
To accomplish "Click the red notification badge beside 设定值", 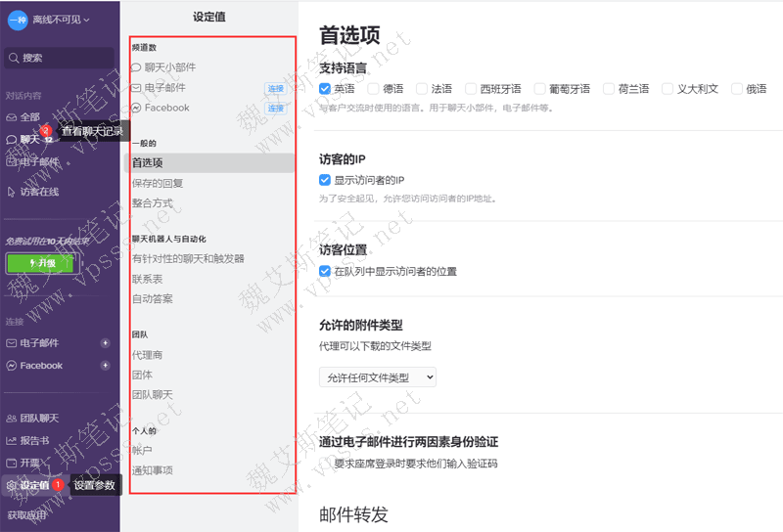I will [58, 484].
